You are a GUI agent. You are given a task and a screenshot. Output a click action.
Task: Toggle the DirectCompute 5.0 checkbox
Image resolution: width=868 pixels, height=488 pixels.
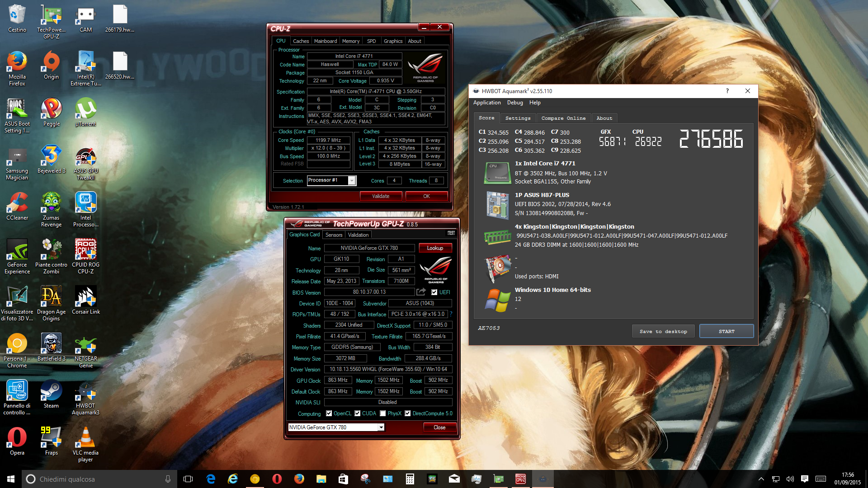407,413
